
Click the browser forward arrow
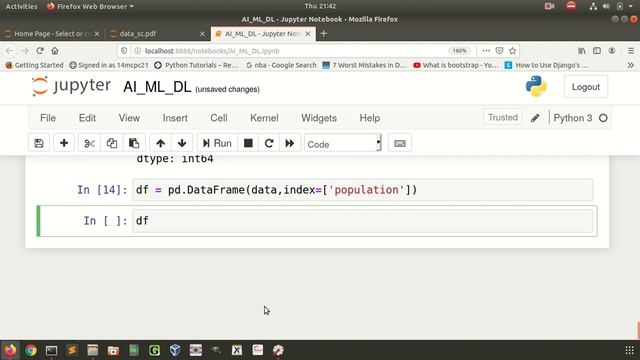point(24,51)
